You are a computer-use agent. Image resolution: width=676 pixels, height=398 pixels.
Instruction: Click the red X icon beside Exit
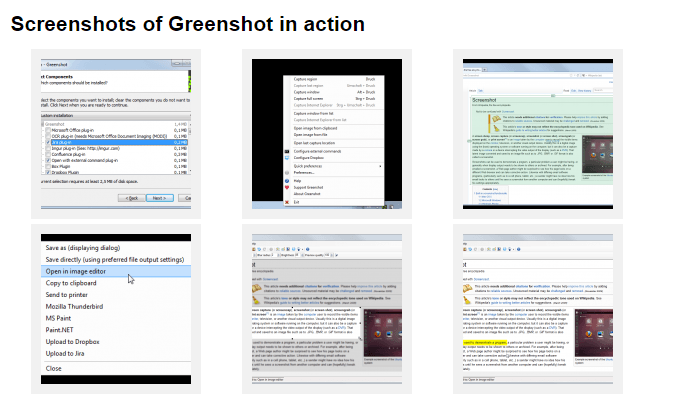coord(287,202)
